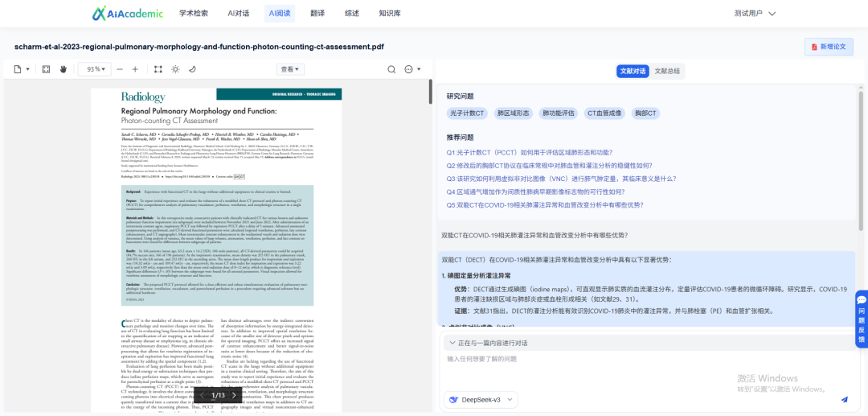
Task: Send the chat message
Action: click(844, 399)
